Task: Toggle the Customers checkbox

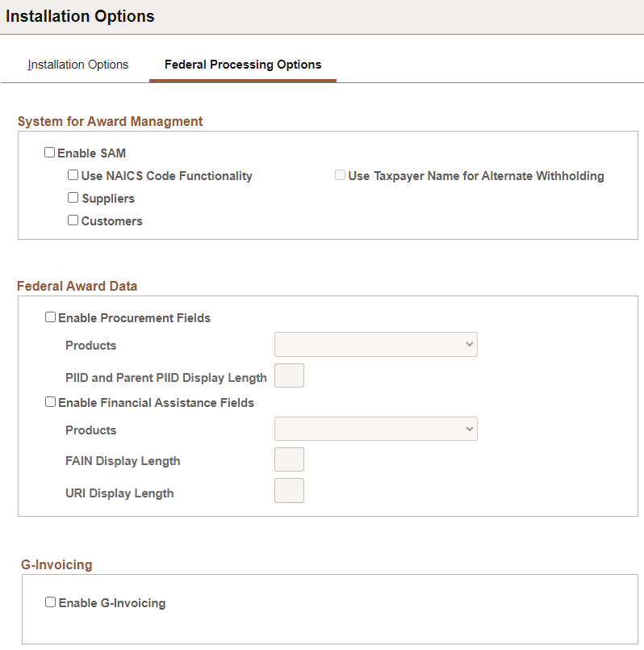Action: [x=73, y=219]
